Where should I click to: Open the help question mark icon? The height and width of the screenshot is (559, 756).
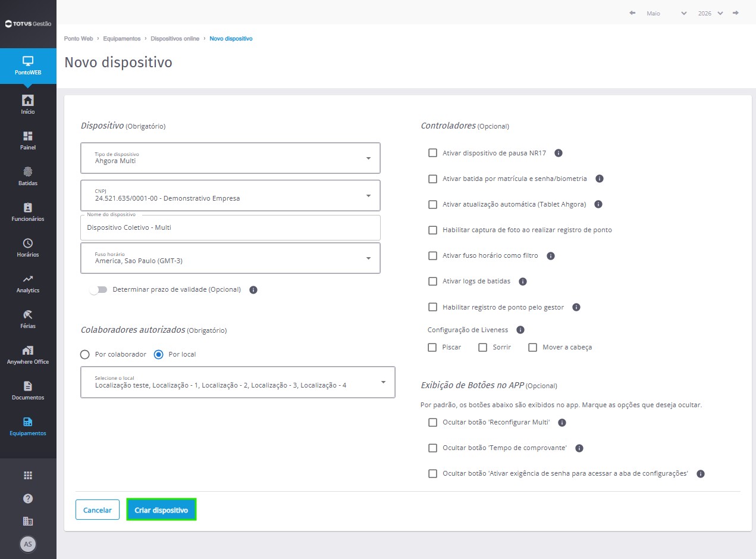(28, 498)
